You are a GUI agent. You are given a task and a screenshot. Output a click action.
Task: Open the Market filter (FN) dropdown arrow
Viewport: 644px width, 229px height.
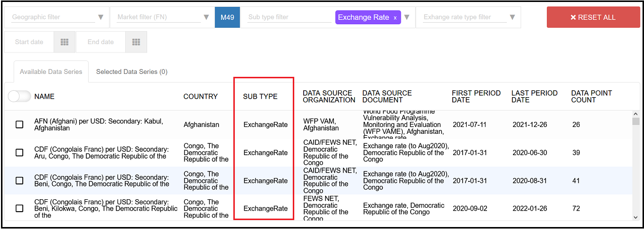pyautogui.click(x=207, y=17)
